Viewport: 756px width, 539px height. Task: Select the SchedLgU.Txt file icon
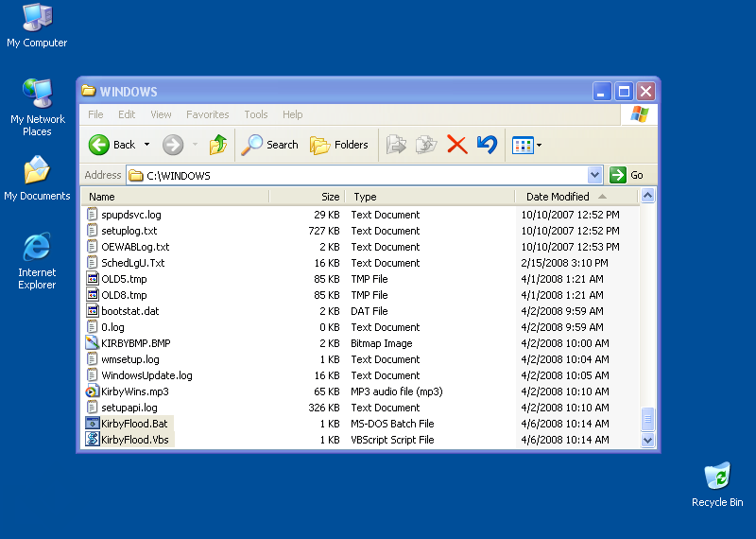point(92,263)
